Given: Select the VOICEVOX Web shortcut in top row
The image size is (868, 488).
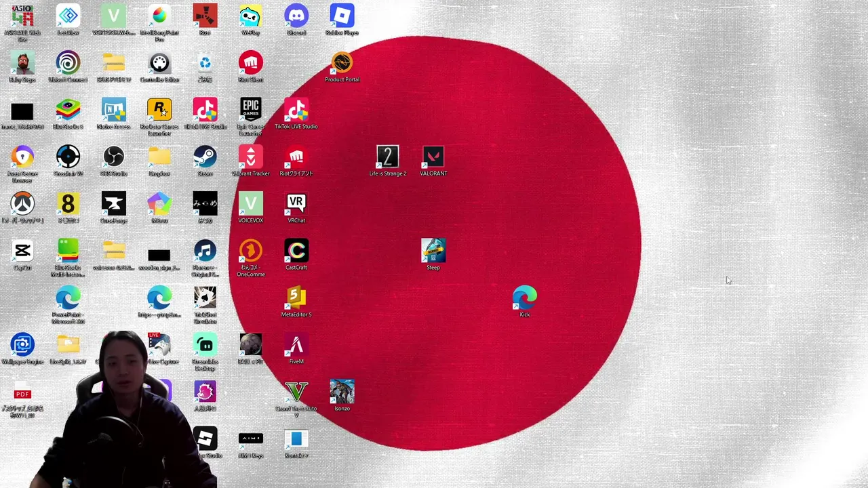Looking at the screenshot, I should [113, 16].
